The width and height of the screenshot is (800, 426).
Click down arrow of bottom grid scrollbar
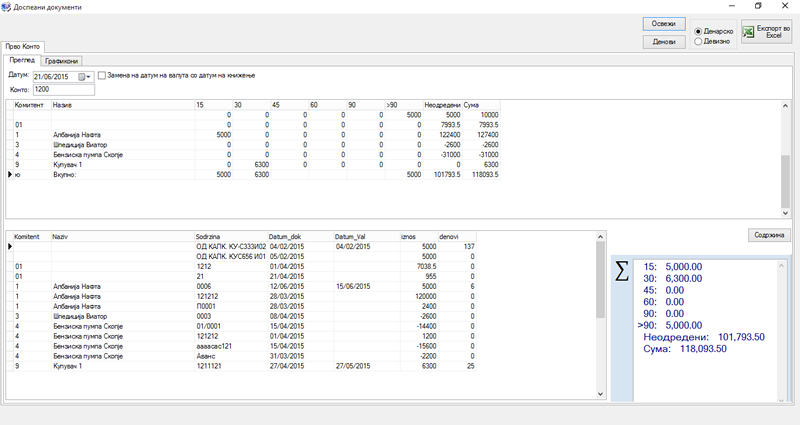click(600, 394)
